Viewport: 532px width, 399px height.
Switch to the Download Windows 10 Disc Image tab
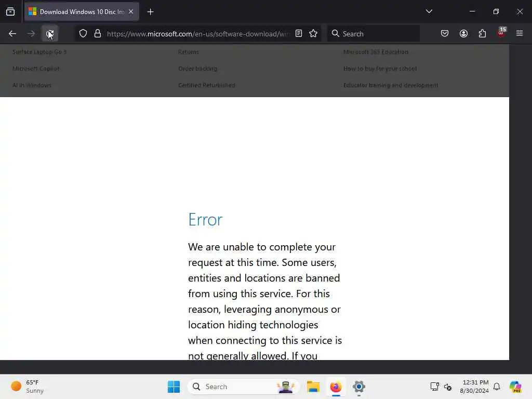(x=82, y=11)
